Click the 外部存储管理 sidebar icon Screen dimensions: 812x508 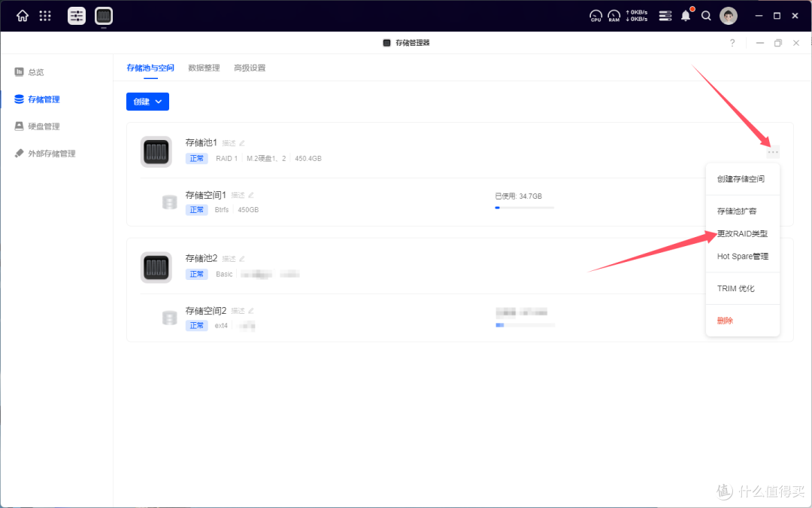[x=19, y=153]
